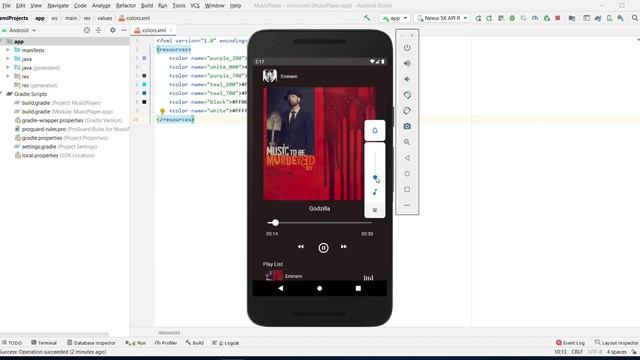The image size is (640, 360).
Task: Open the emulator more options ellipsis
Action: pos(407,205)
